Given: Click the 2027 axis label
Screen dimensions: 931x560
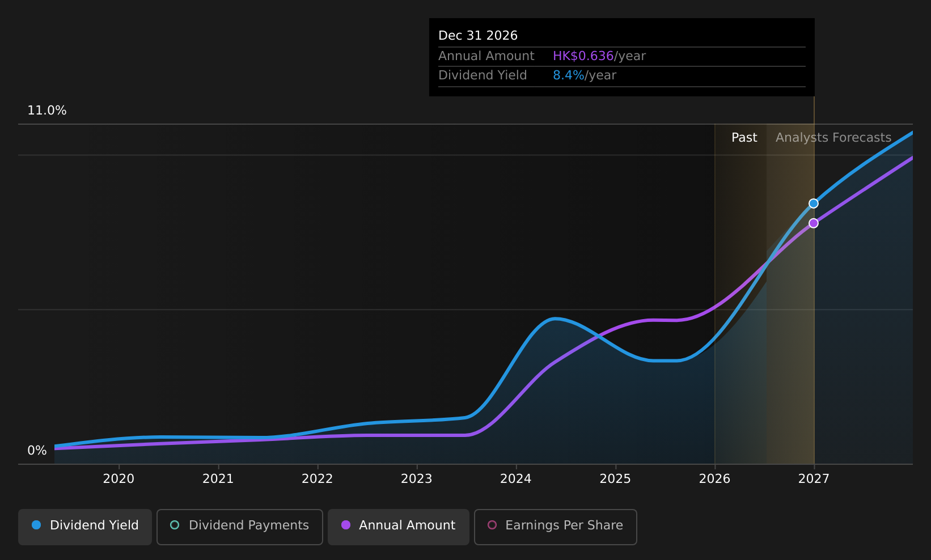Looking at the screenshot, I should (x=814, y=479).
